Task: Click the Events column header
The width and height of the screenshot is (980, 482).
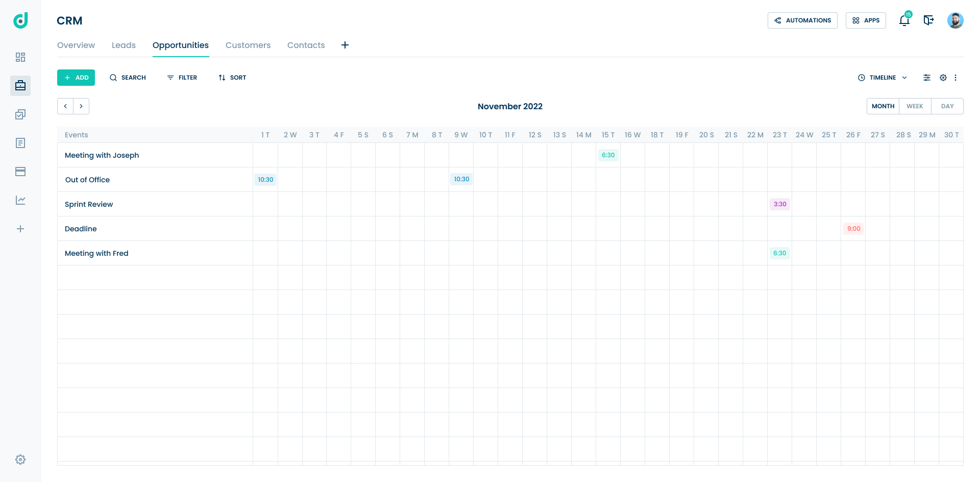Action: click(77, 135)
